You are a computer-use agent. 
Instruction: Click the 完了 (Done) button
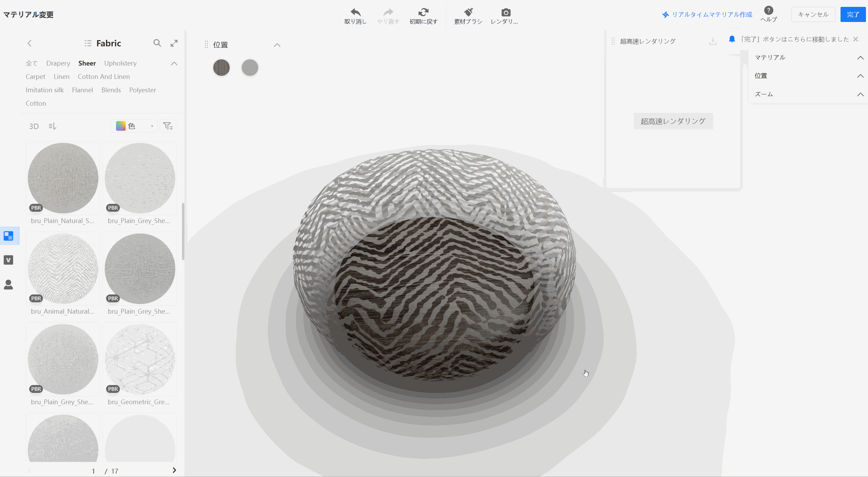click(x=853, y=14)
